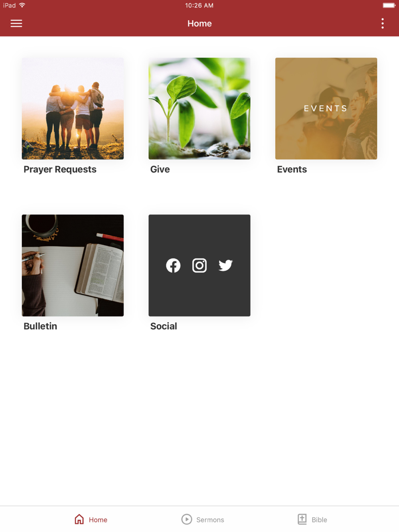The image size is (399, 532).
Task: Click the Social label text
Action: pyautogui.click(x=164, y=326)
